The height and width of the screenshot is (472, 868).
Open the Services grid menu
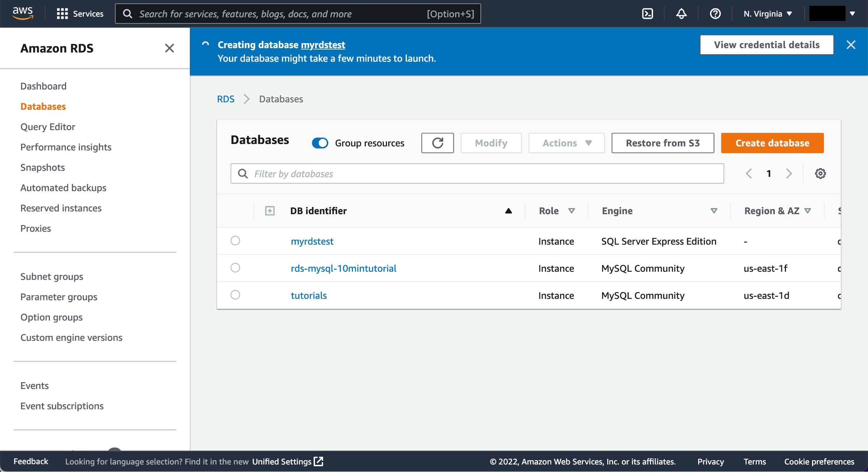click(80, 14)
